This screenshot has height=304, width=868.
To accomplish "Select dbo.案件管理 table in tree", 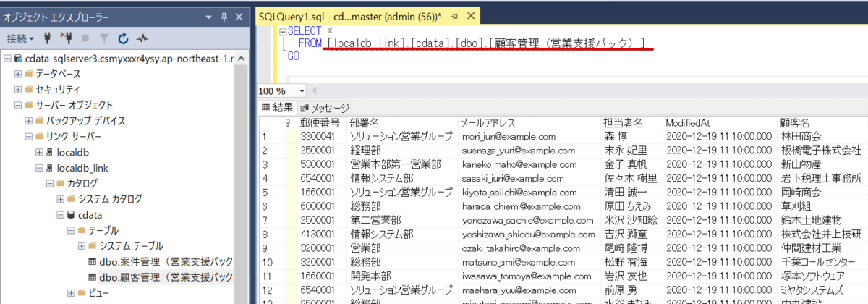I will pos(166,261).
